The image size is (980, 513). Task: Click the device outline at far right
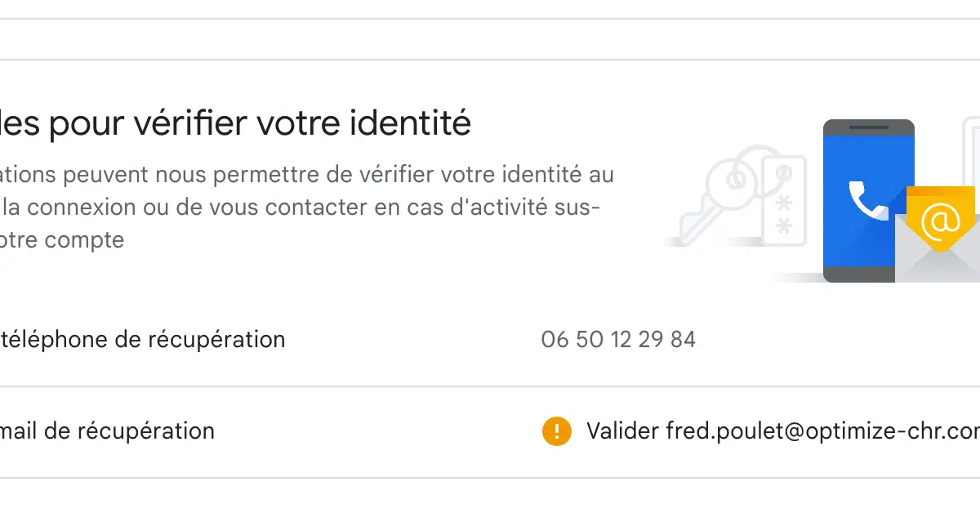click(972, 155)
